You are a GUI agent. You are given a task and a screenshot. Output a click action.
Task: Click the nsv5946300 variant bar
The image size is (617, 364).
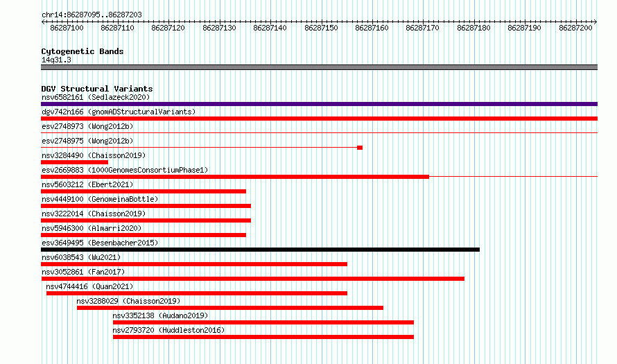[x=144, y=235]
